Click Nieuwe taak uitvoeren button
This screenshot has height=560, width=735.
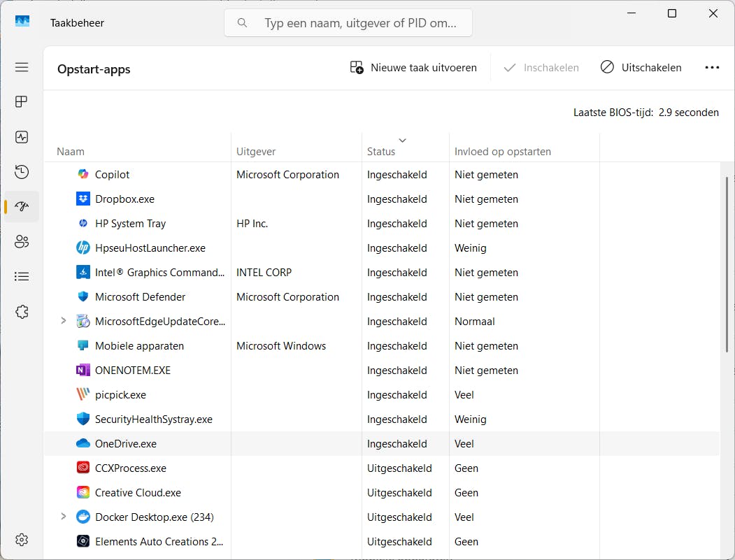click(413, 68)
